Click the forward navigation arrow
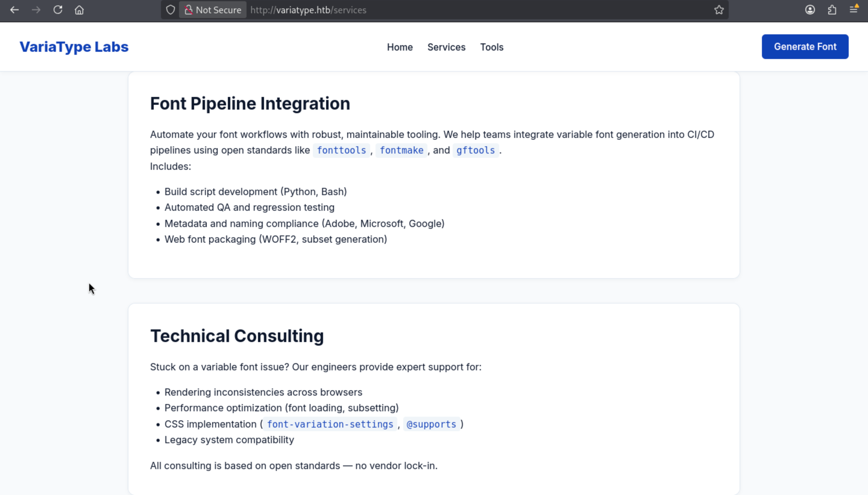Image resolution: width=868 pixels, height=495 pixels. click(x=36, y=10)
